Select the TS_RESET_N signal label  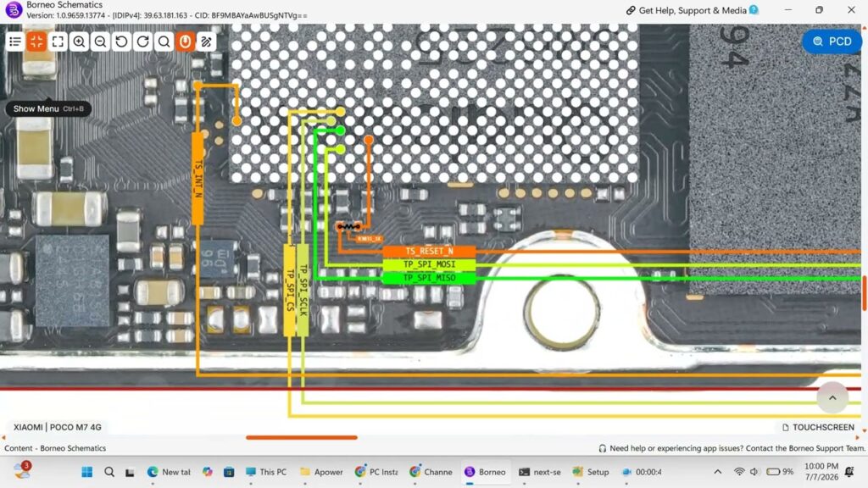click(429, 251)
